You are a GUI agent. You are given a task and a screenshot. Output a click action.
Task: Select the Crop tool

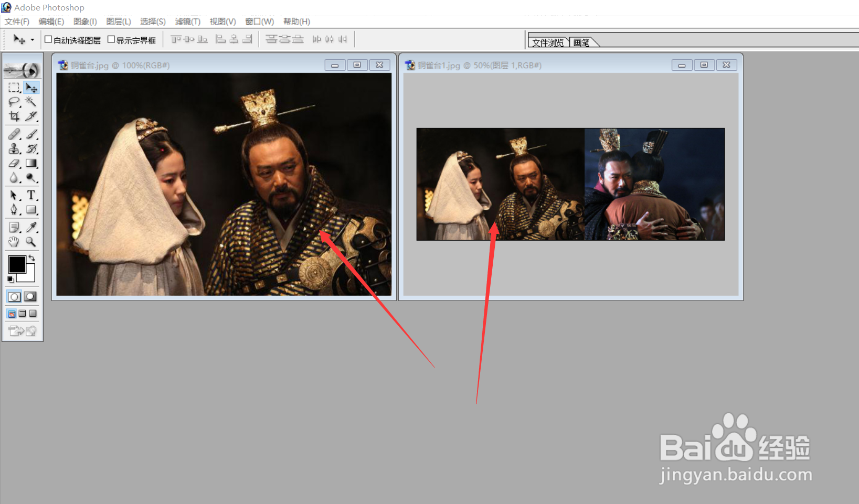click(x=14, y=116)
